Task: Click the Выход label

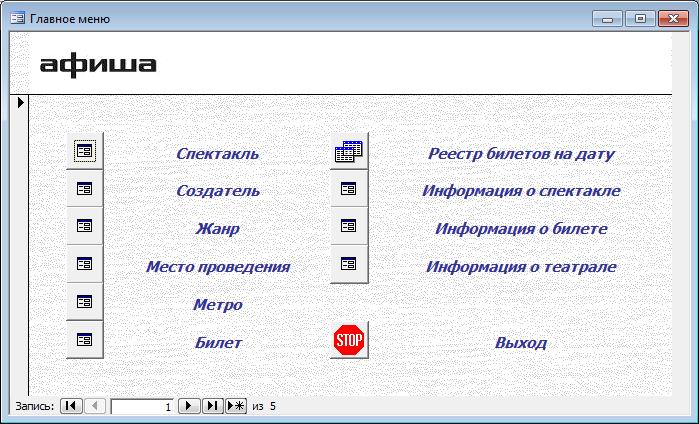Action: click(x=521, y=343)
